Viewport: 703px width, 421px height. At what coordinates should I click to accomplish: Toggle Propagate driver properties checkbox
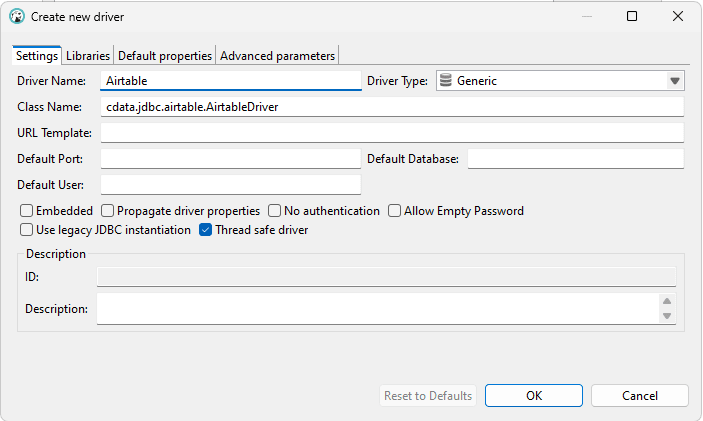[108, 211]
